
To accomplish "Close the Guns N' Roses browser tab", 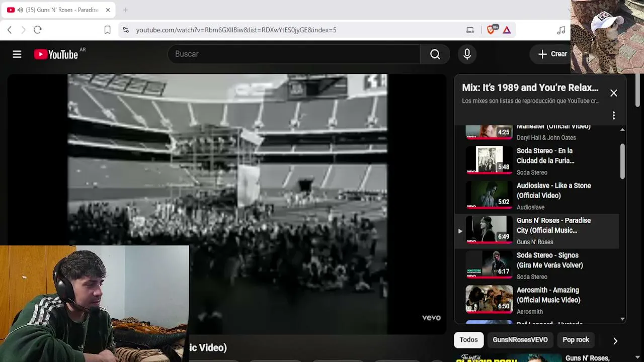I will pyautogui.click(x=108, y=10).
